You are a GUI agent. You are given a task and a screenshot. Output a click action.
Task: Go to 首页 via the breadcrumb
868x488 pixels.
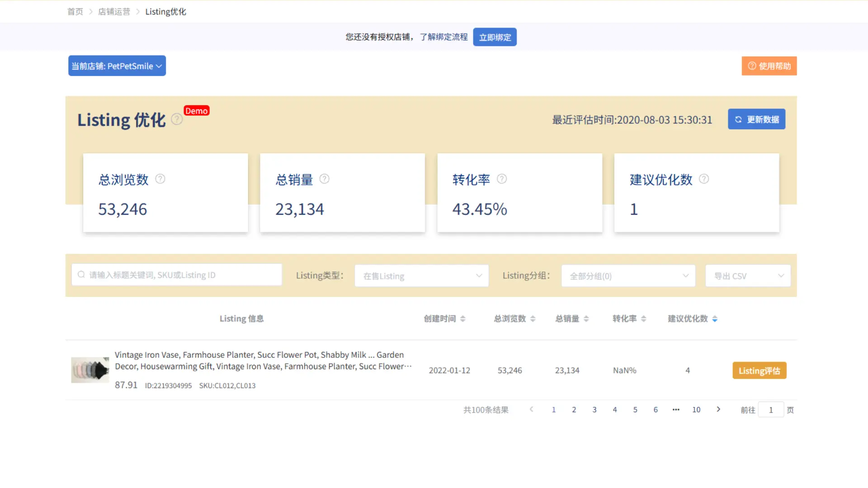pyautogui.click(x=75, y=11)
